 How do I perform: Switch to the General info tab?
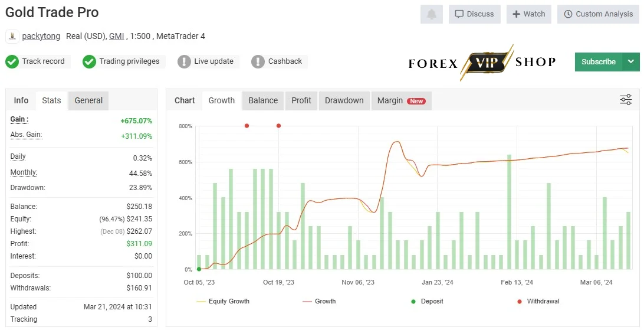(x=88, y=101)
